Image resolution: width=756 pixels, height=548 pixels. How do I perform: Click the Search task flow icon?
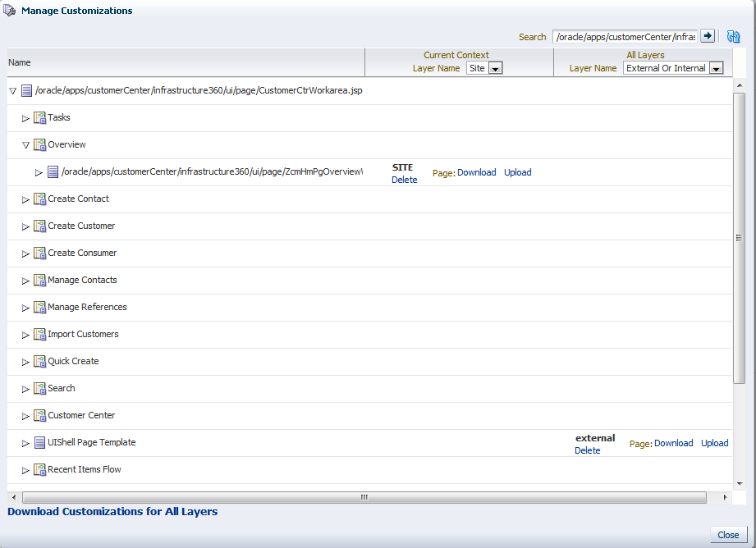click(x=39, y=388)
